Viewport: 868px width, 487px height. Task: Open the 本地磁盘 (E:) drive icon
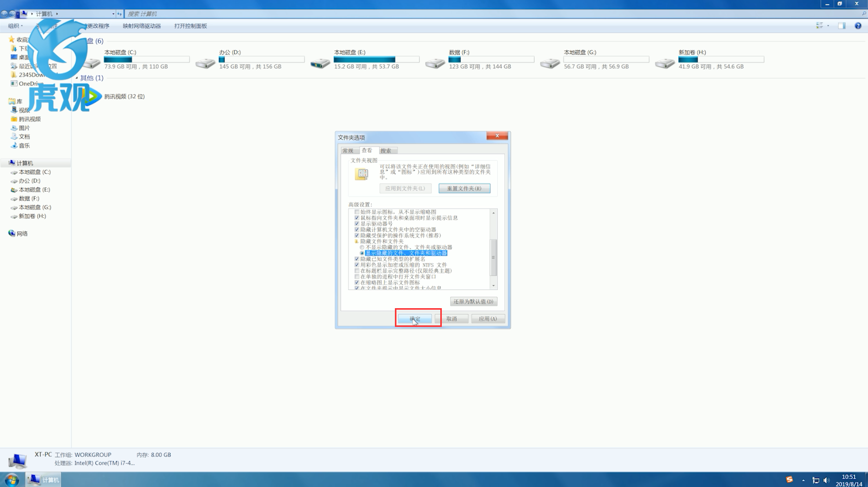320,64
